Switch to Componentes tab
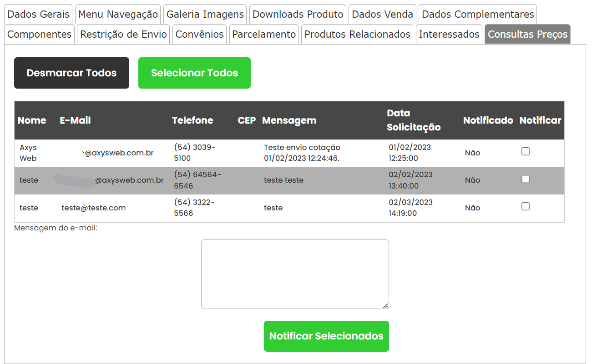 (40, 35)
